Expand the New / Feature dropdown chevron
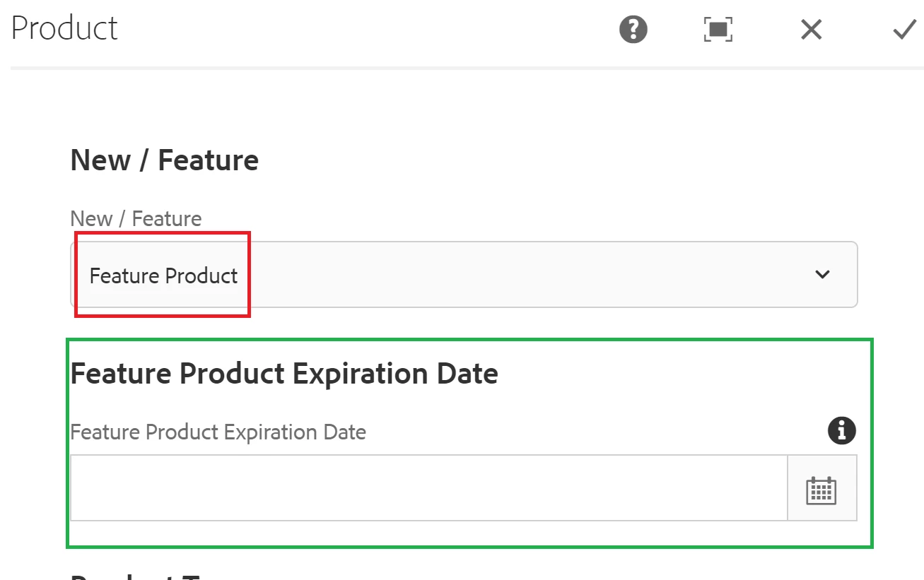The image size is (924, 580). [x=822, y=274]
